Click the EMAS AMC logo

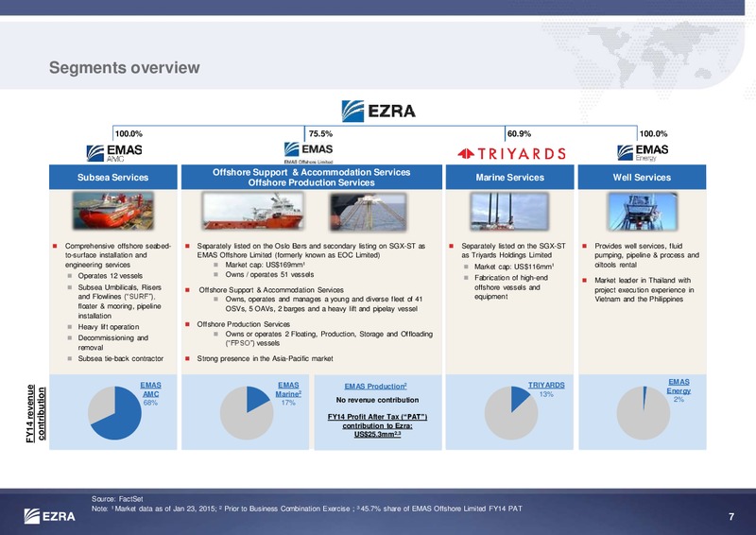click(114, 153)
